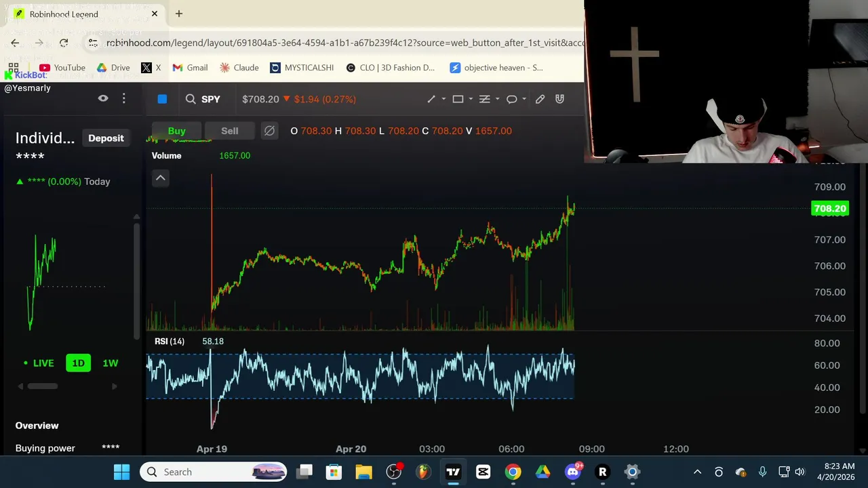Open the MYSTICALSHI bookmark
Image resolution: width=868 pixels, height=488 pixels.
(x=302, y=68)
